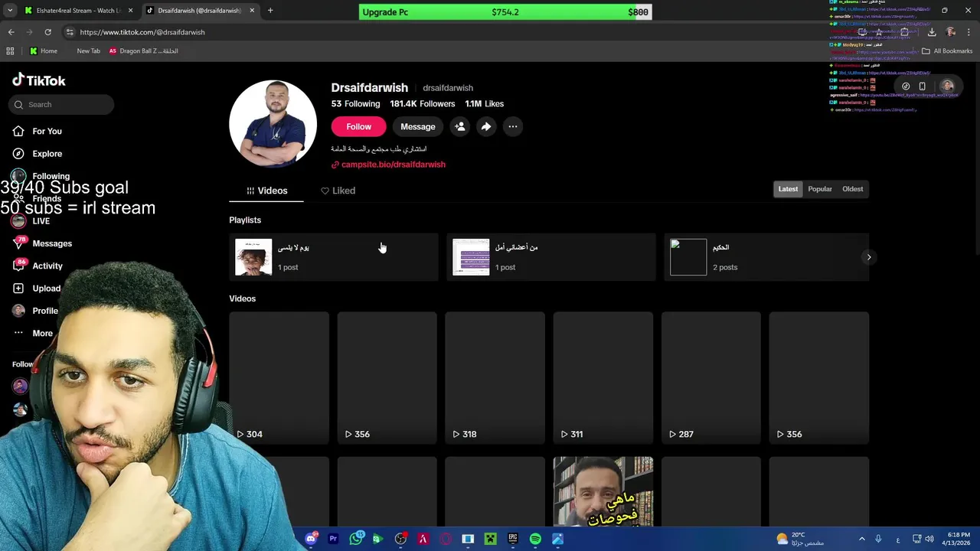980x551 pixels.
Task: Select the Drsaifdarwish browser tab
Action: [x=199, y=11]
